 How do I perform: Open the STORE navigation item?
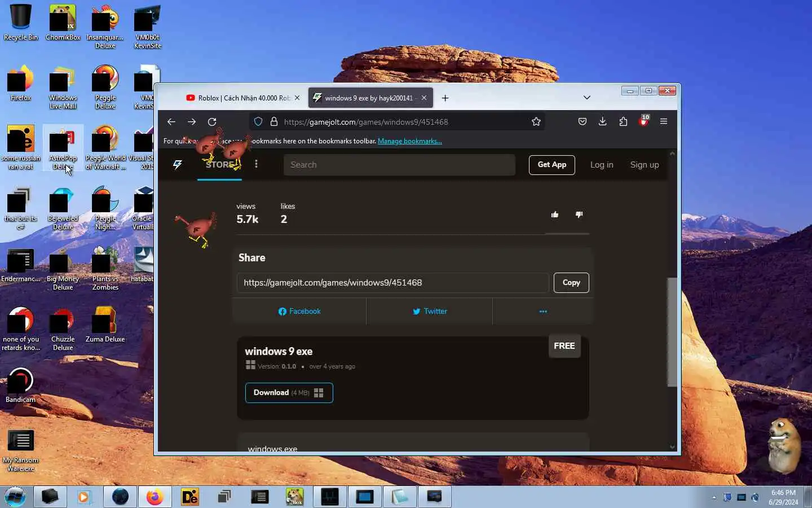tap(219, 165)
